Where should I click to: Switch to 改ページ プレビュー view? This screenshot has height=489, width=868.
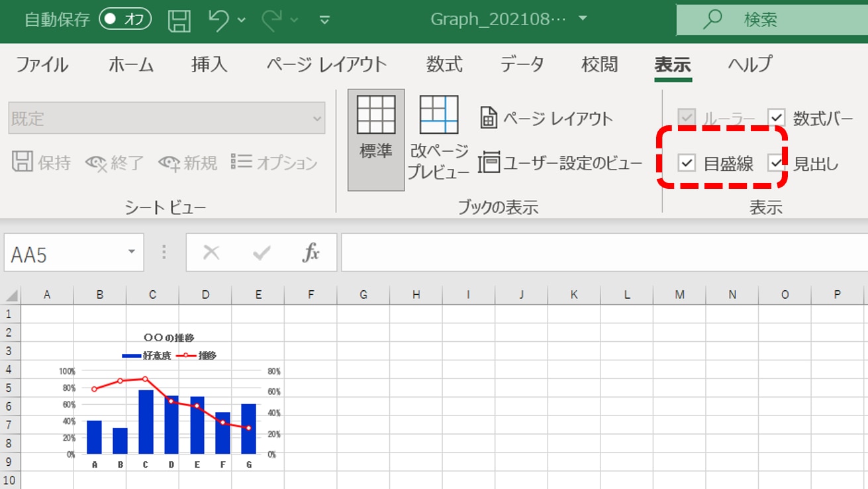pos(438,138)
